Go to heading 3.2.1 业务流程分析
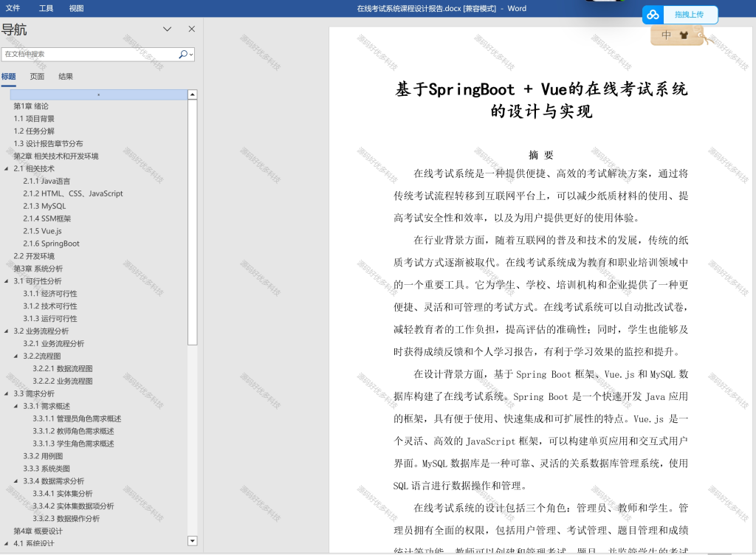756x555 pixels. 53,344
